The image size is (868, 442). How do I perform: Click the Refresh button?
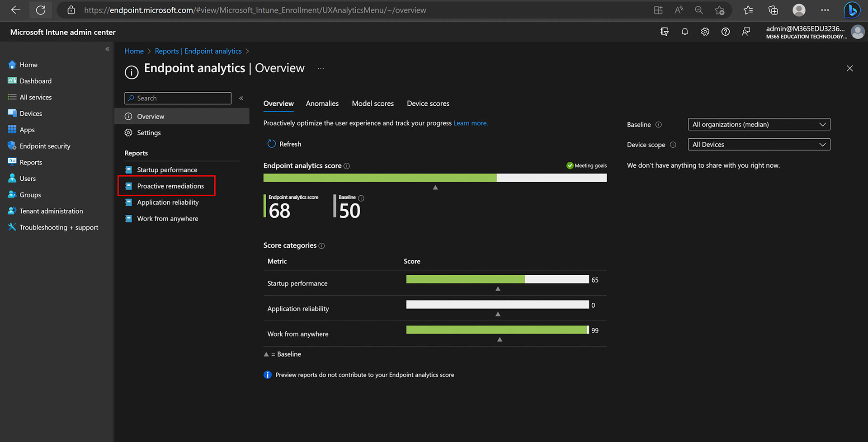pos(284,144)
